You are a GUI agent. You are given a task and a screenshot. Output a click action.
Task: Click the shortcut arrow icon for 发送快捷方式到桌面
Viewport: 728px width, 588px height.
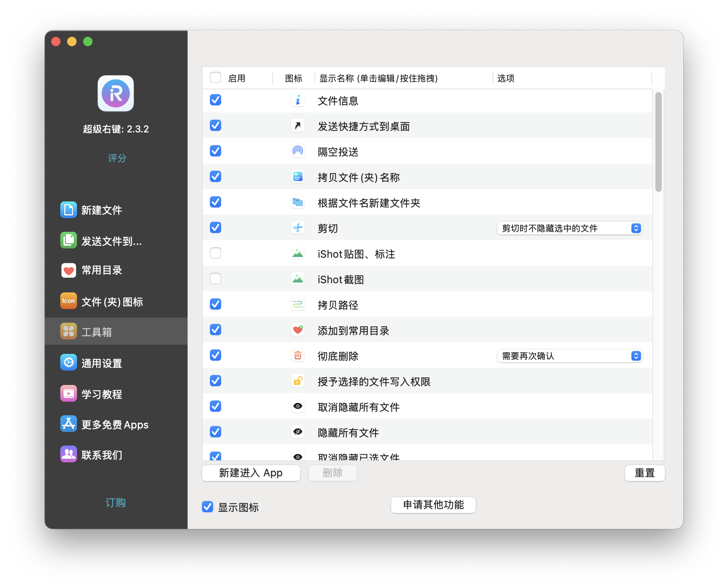tap(298, 126)
